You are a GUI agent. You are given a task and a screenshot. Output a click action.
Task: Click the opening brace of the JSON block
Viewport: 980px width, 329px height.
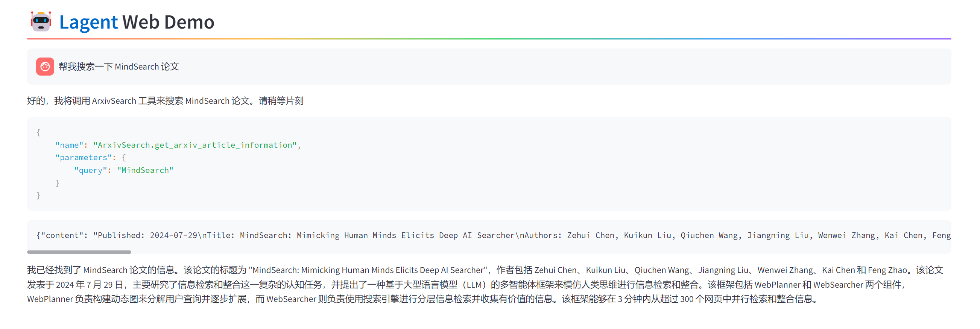pyautogui.click(x=38, y=132)
